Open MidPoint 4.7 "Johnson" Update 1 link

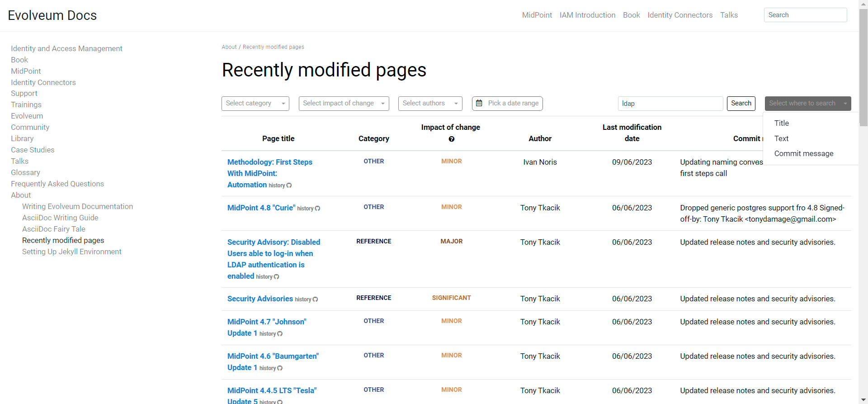coord(267,328)
